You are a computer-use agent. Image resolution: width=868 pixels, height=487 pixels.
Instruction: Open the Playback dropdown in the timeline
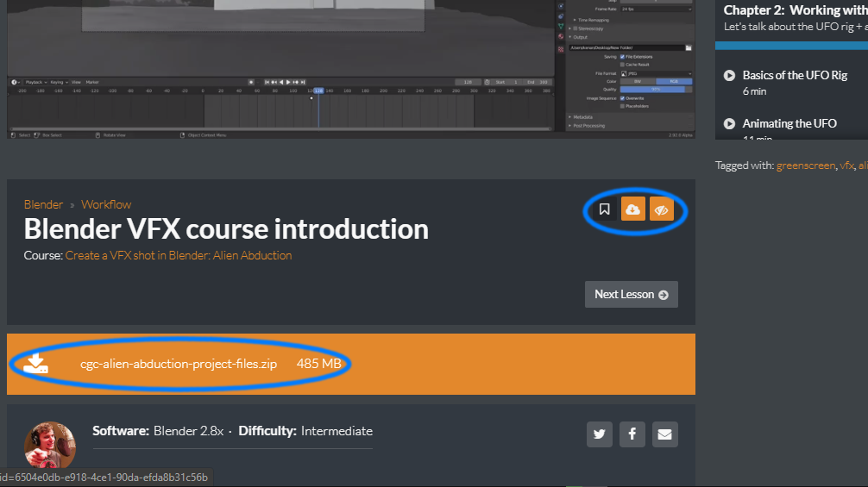pos(36,82)
